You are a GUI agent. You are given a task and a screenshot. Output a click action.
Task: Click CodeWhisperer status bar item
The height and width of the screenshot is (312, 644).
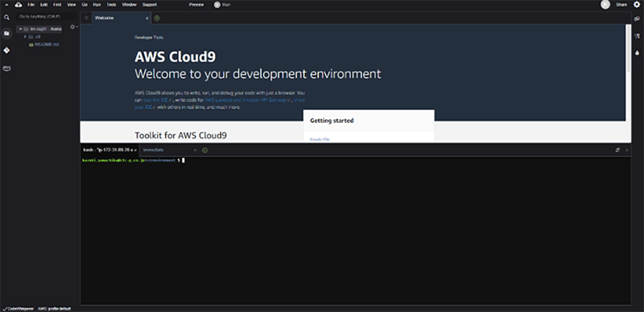(x=19, y=309)
